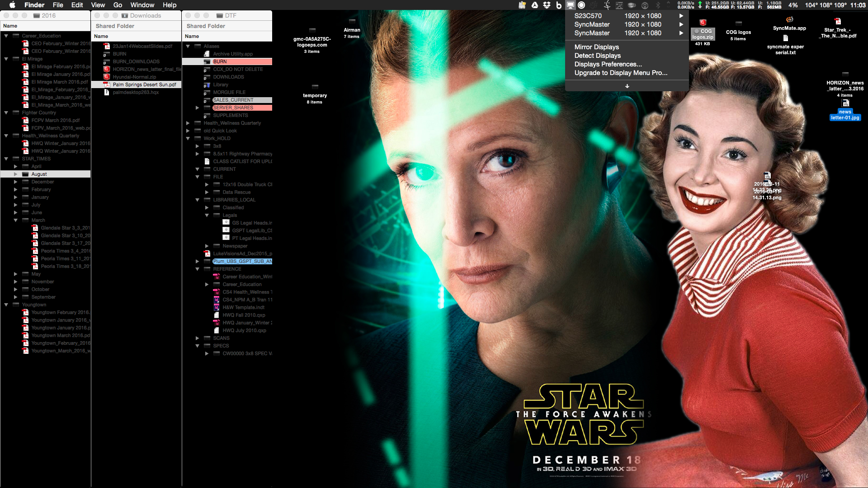Open the Edit menu

(x=77, y=5)
